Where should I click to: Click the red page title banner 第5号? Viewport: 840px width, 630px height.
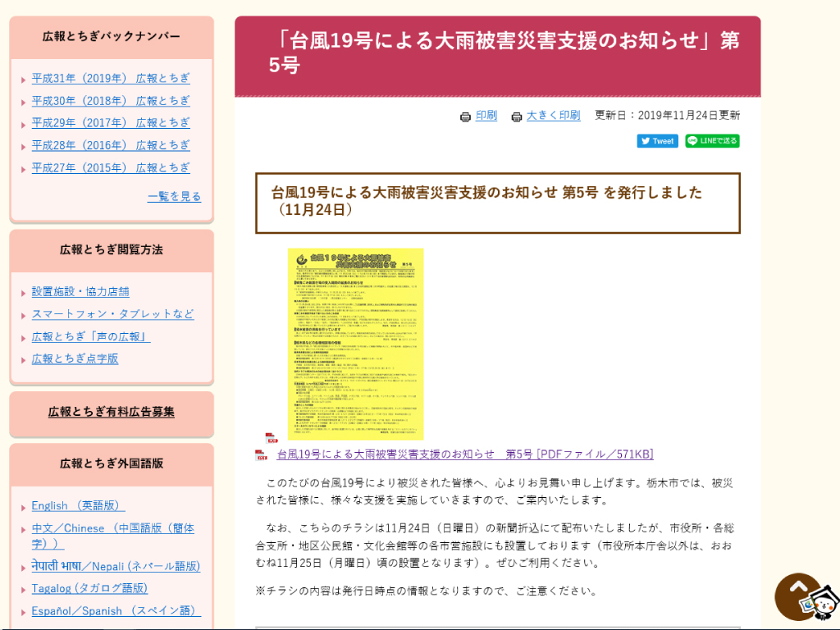click(x=498, y=57)
